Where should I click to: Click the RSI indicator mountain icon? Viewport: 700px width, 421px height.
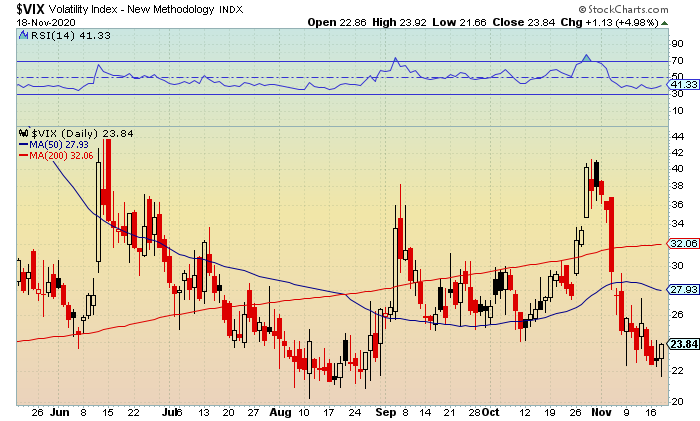pyautogui.click(x=24, y=35)
